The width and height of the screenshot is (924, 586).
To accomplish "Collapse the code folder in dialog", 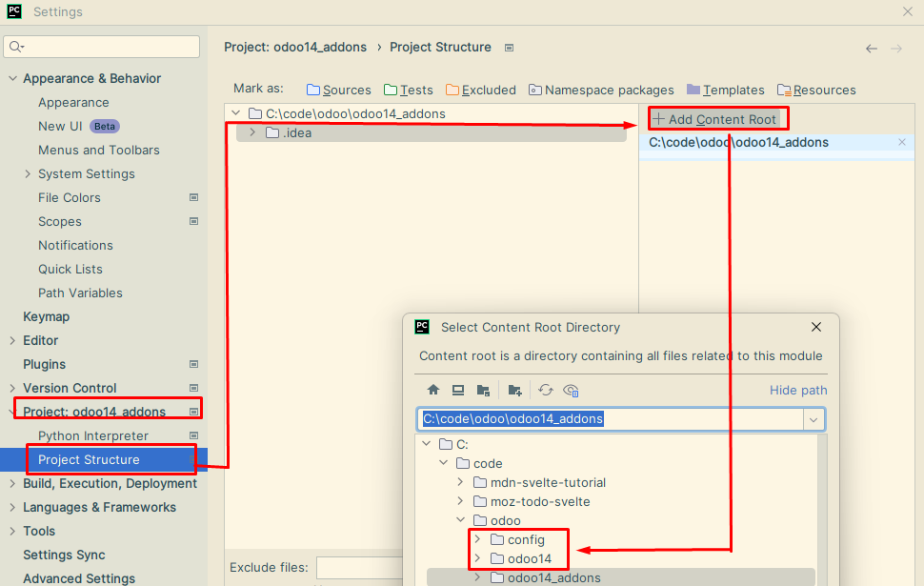I will (x=444, y=463).
